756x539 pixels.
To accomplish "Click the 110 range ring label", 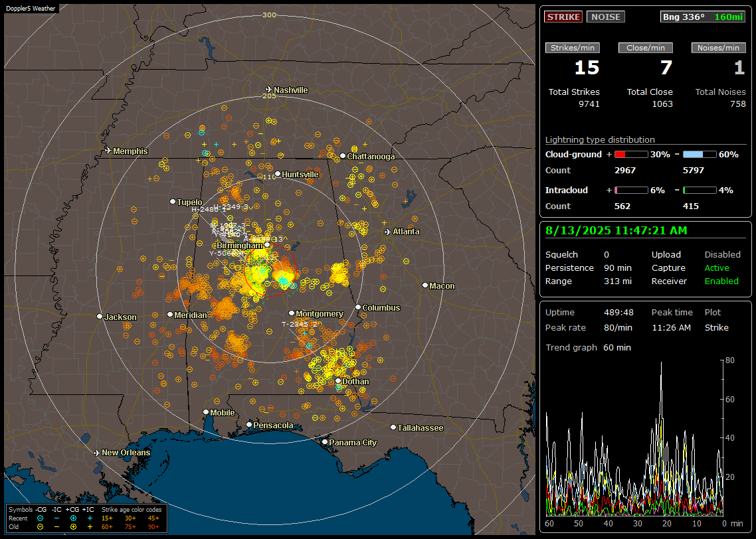I will (x=269, y=177).
